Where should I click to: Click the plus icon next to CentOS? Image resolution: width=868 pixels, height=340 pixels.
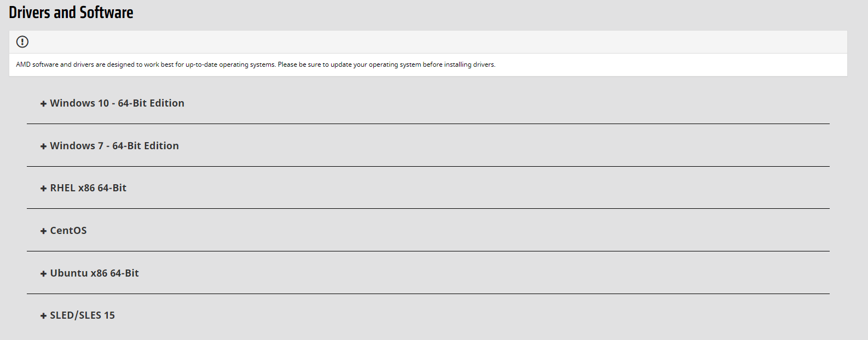[x=43, y=231]
